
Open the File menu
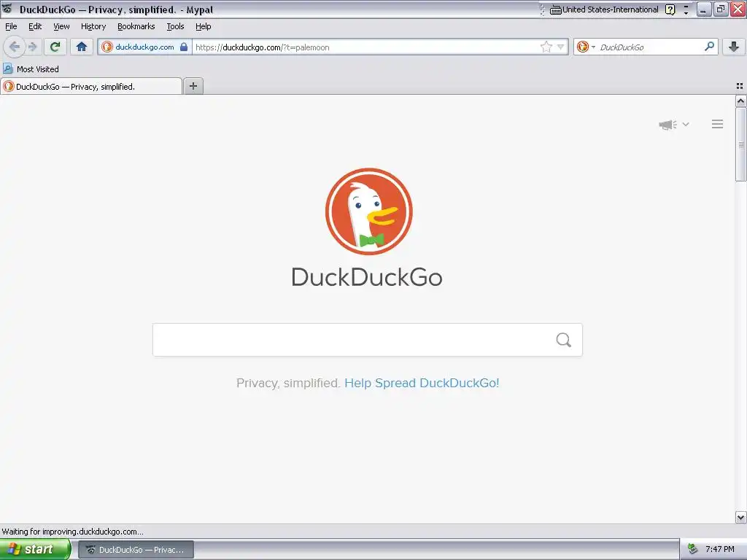click(x=11, y=26)
